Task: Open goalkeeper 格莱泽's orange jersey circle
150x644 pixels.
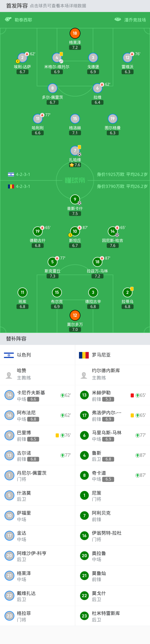Action: [75, 33]
